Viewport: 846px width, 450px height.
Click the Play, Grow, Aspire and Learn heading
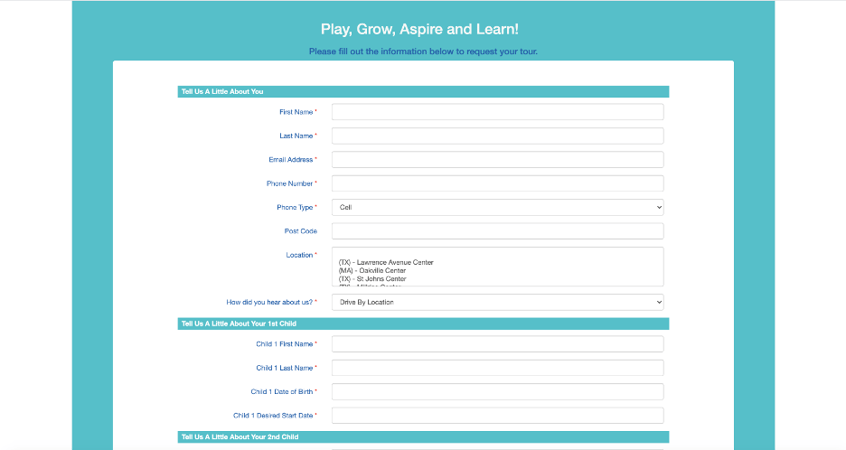pyautogui.click(x=420, y=29)
